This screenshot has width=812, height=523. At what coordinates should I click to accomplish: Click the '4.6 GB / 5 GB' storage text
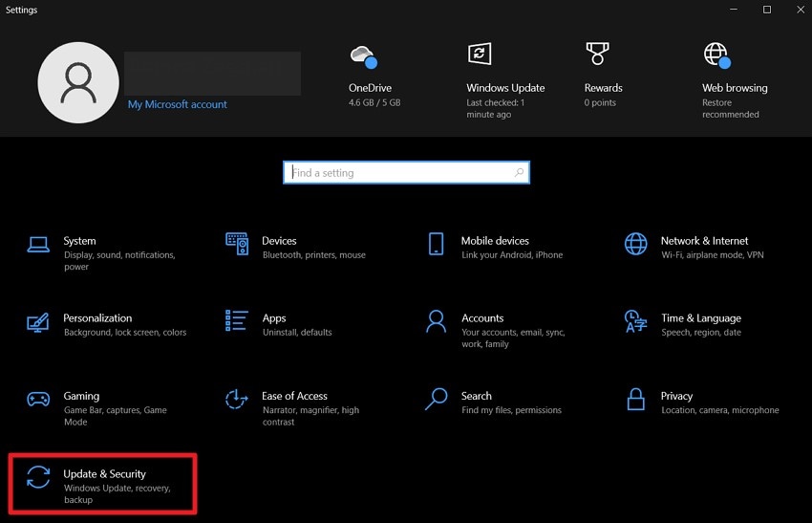pyautogui.click(x=374, y=102)
